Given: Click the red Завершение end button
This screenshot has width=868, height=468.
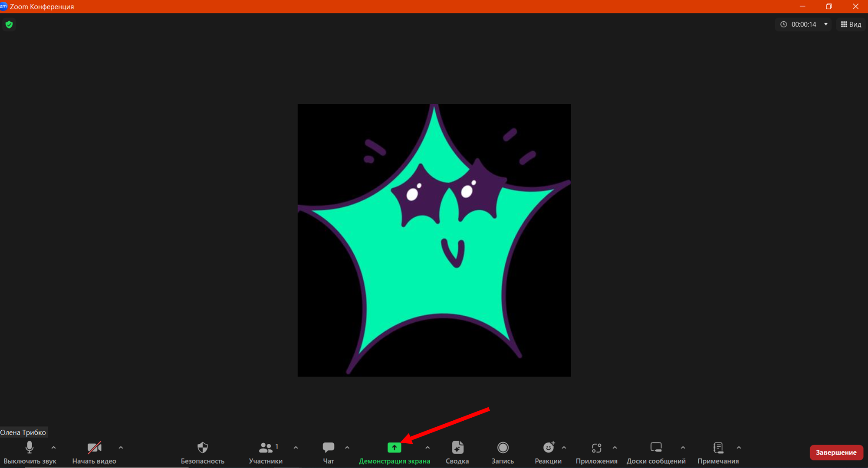Looking at the screenshot, I should click(x=836, y=452).
